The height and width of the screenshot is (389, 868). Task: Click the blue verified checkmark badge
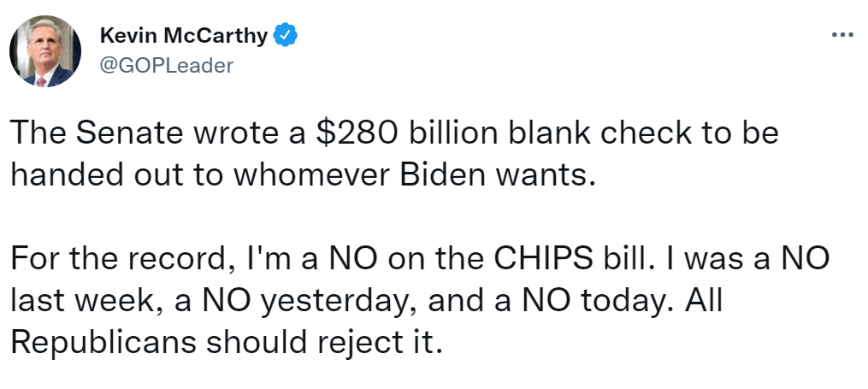tap(285, 36)
